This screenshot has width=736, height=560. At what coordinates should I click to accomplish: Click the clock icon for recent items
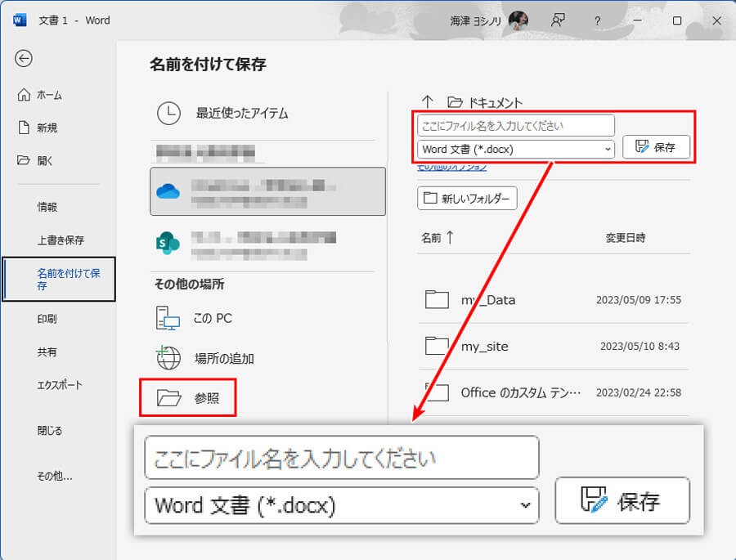click(x=168, y=114)
